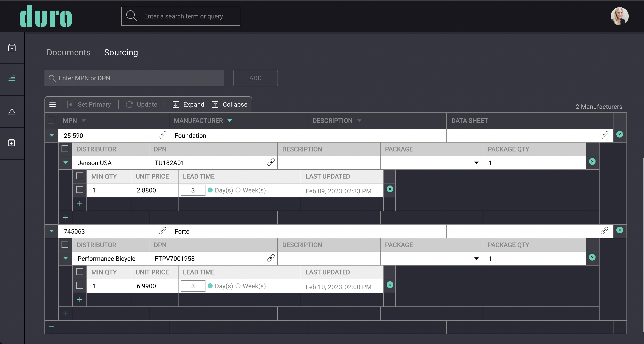The image size is (644, 344).
Task: Open the Package dropdown for Performance Bicycle
Action: pos(476,258)
